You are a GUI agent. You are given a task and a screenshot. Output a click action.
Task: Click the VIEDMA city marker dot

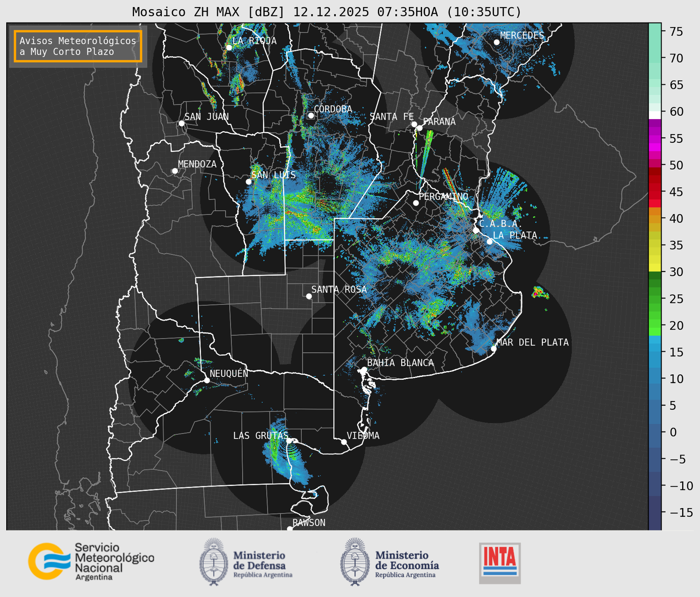[x=344, y=442]
